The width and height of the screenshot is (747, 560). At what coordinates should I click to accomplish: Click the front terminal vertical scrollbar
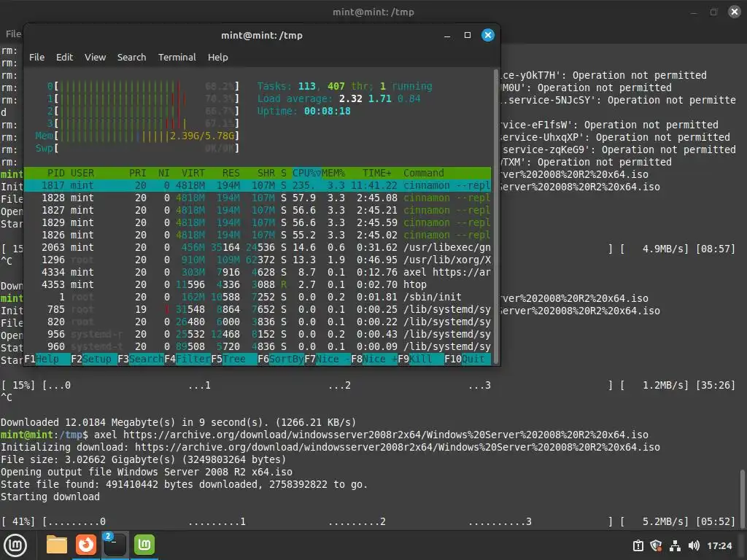(495, 217)
